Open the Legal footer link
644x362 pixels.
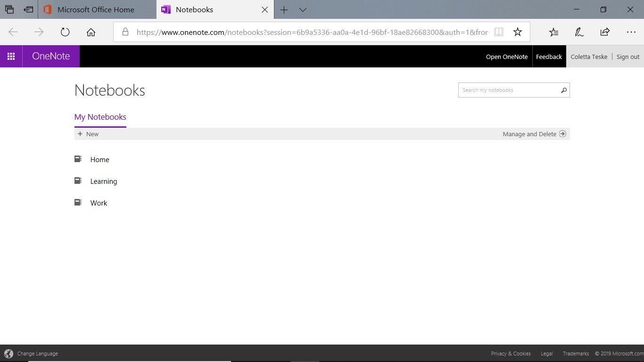(x=547, y=354)
